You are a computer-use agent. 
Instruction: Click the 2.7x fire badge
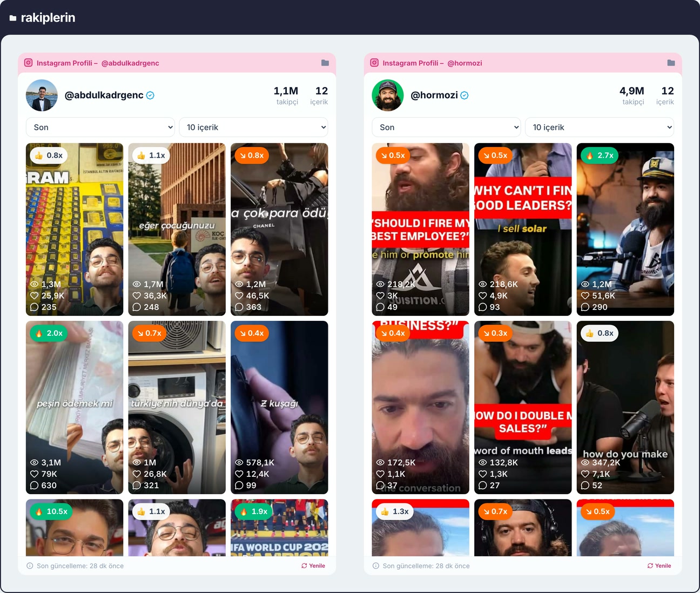[600, 156]
